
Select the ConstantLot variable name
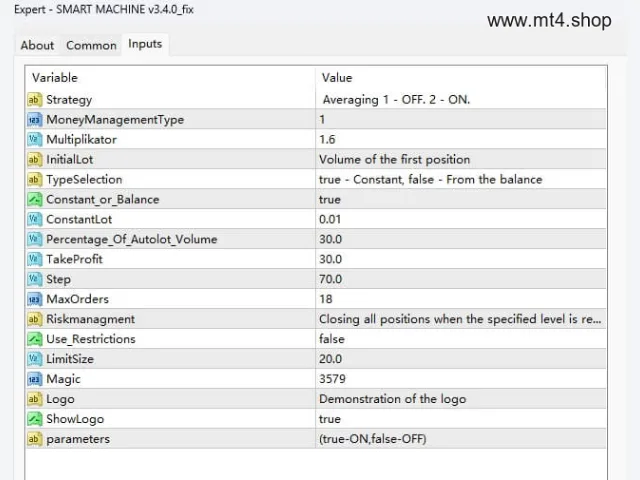pyautogui.click(x=79, y=219)
